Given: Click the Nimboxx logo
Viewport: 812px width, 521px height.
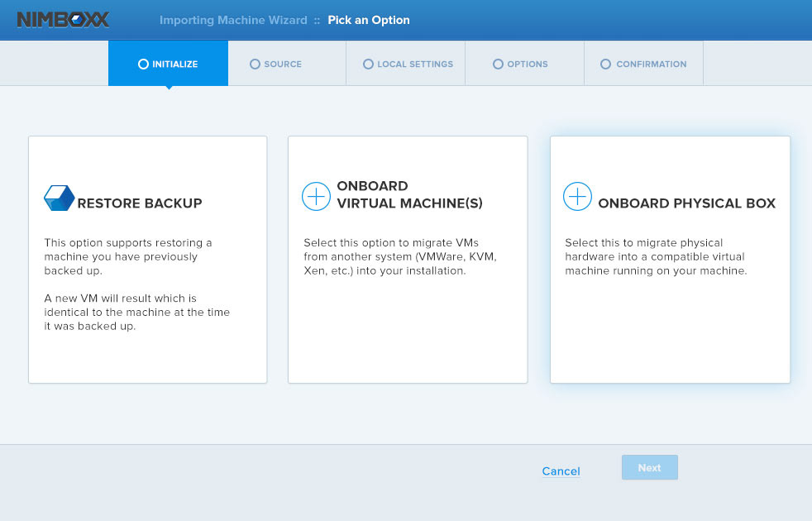Looking at the screenshot, I should [63, 20].
